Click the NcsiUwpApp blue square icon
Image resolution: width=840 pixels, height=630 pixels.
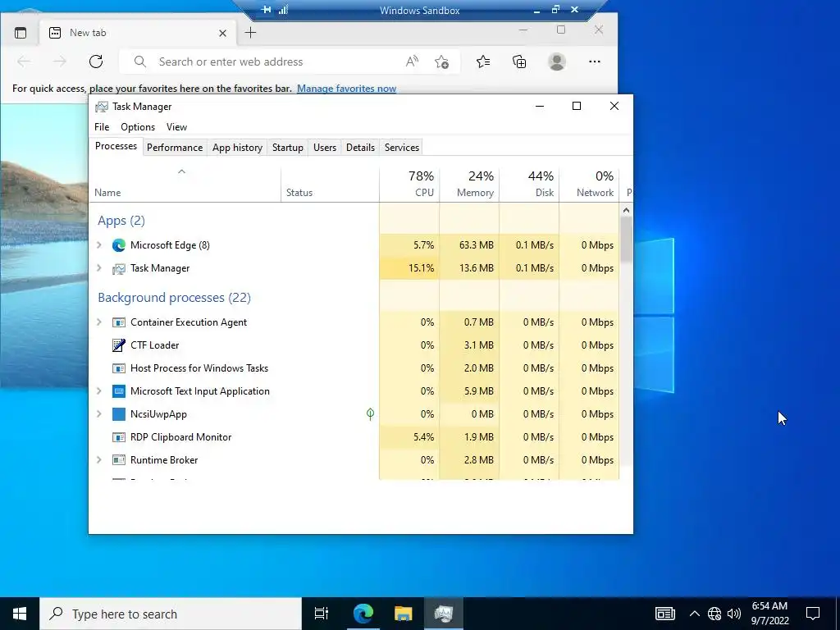118,414
